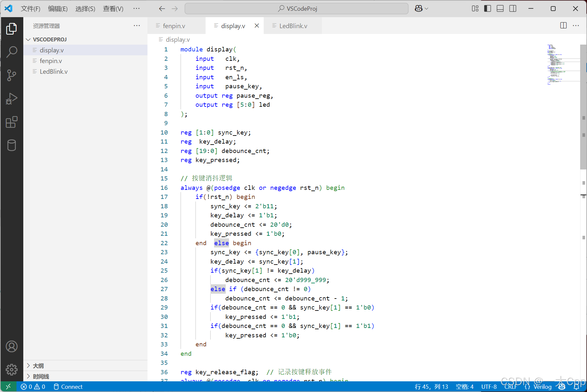Change encoding UTF-8 in status bar

tap(489, 387)
